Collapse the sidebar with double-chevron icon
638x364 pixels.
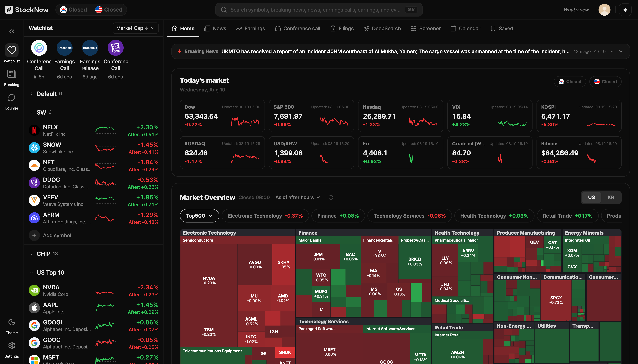[x=12, y=31]
